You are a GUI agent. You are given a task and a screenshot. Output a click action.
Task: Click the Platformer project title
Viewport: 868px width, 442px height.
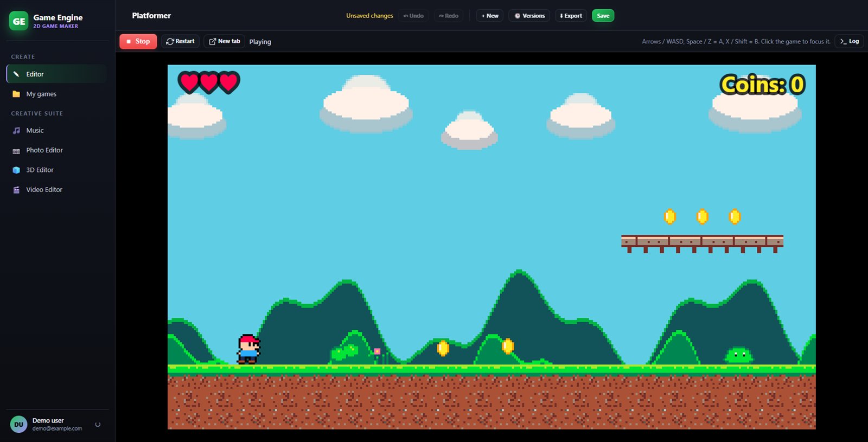(x=151, y=16)
